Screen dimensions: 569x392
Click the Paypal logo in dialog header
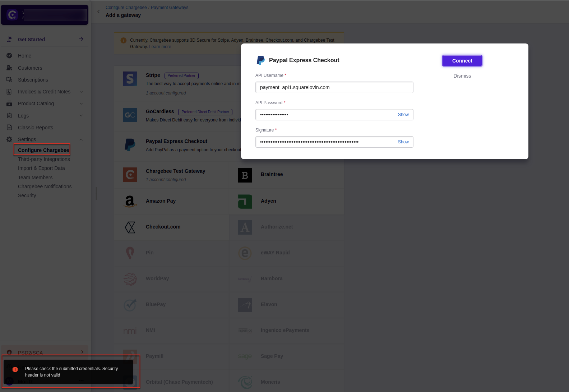pos(260,60)
